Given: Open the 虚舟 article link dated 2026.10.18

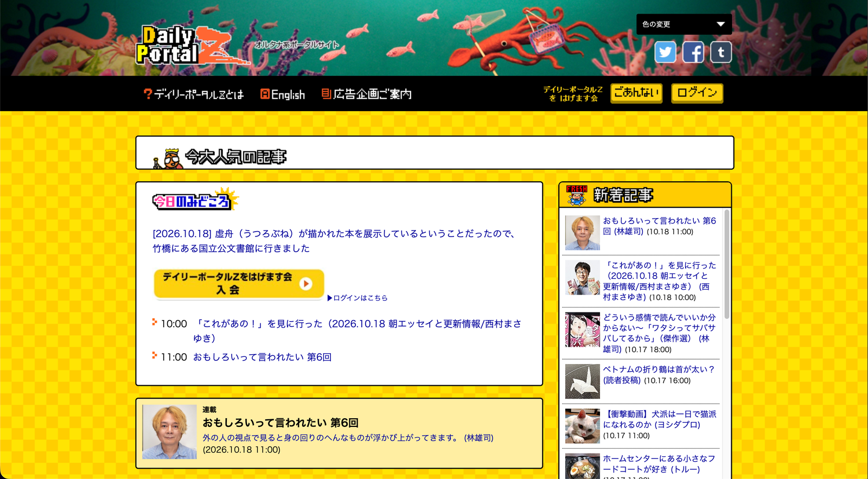Looking at the screenshot, I should [x=334, y=241].
